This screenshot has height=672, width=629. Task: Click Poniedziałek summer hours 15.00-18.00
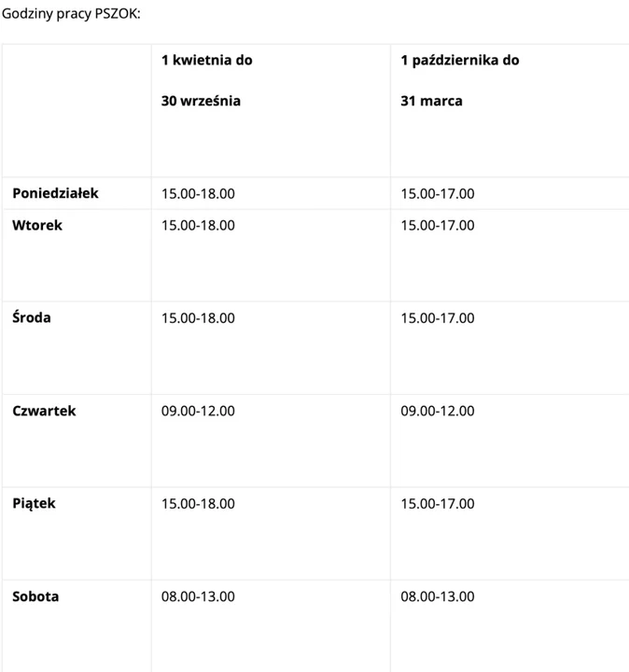[198, 194]
